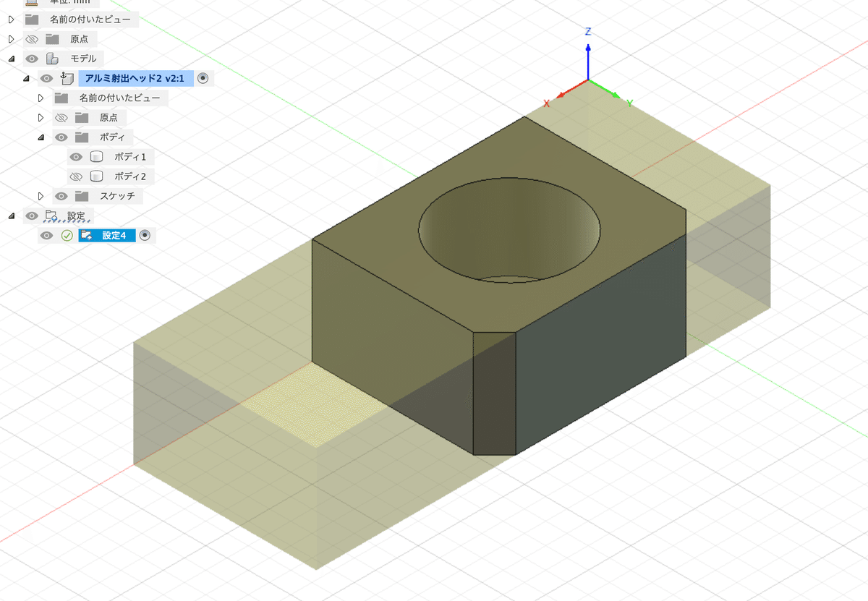Hide ボディ1 via its eye icon
This screenshot has width=868, height=601.
(x=76, y=156)
